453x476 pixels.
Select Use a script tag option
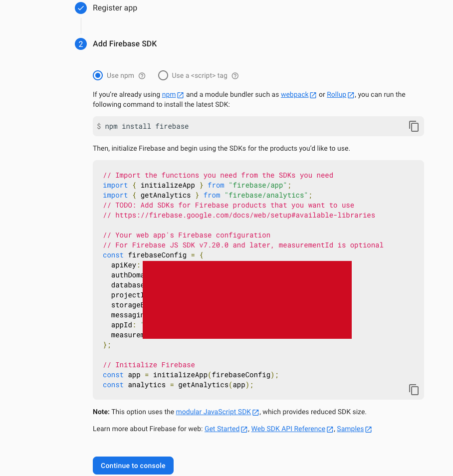coord(163,75)
